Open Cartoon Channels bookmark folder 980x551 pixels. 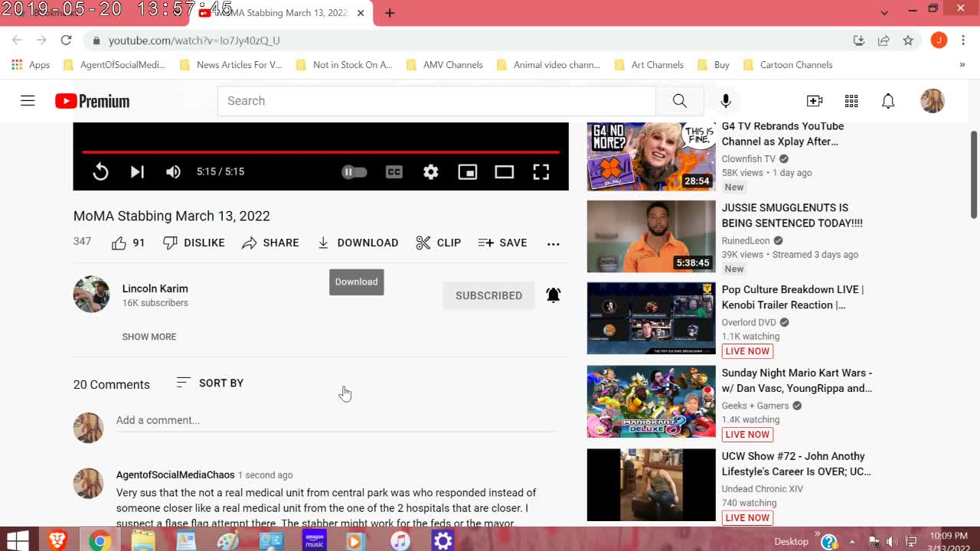point(788,65)
